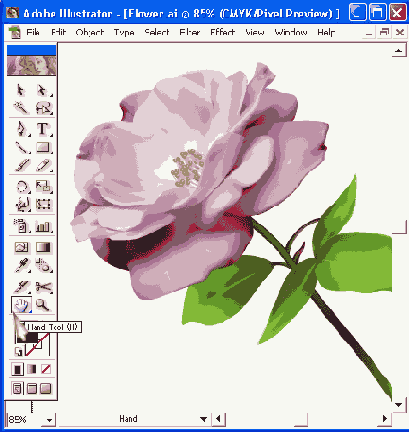
Task: Activate the Zoom magnifier tool
Action: (43, 305)
